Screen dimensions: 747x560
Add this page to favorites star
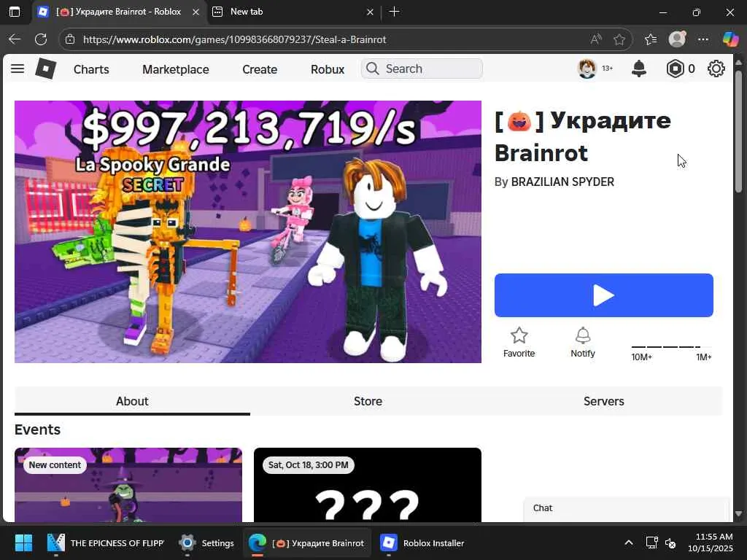tap(619, 39)
